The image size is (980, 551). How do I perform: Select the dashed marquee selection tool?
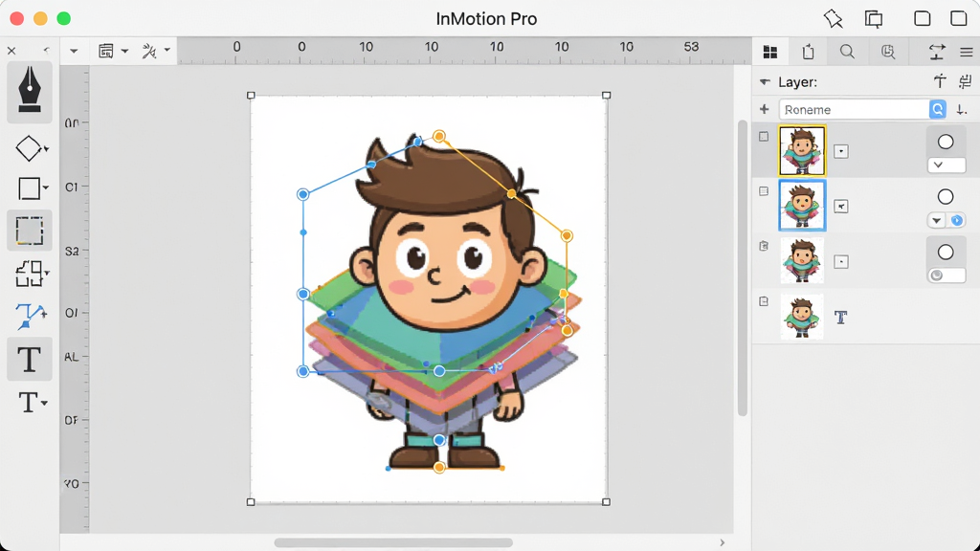pos(30,231)
